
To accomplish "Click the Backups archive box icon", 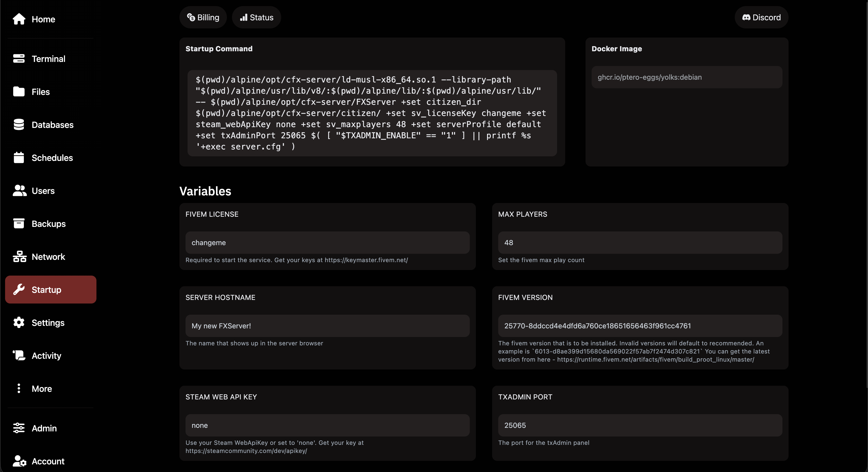I will pos(19,224).
